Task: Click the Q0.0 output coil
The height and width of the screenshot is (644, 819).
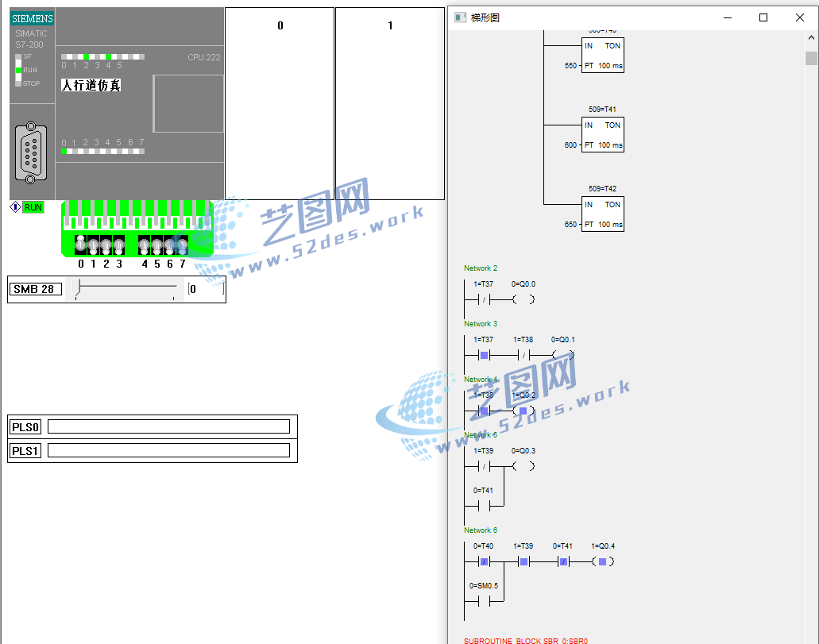Action: 523,300
